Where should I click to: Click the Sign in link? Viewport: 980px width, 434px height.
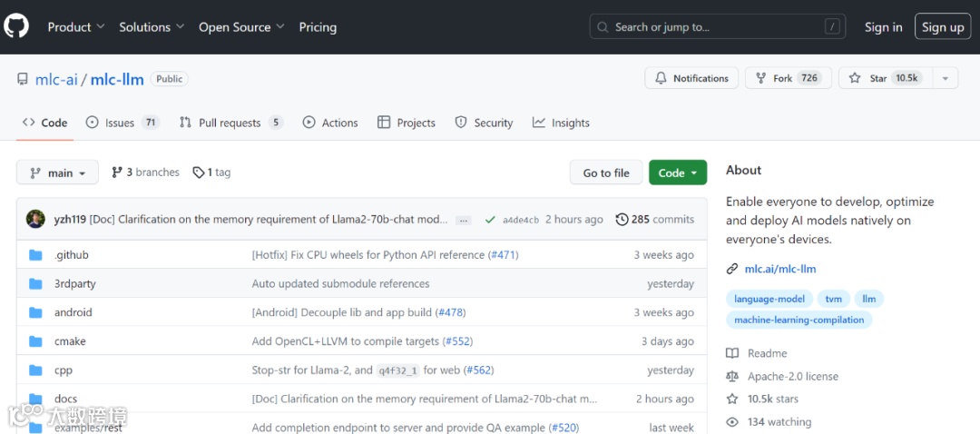[x=883, y=27]
